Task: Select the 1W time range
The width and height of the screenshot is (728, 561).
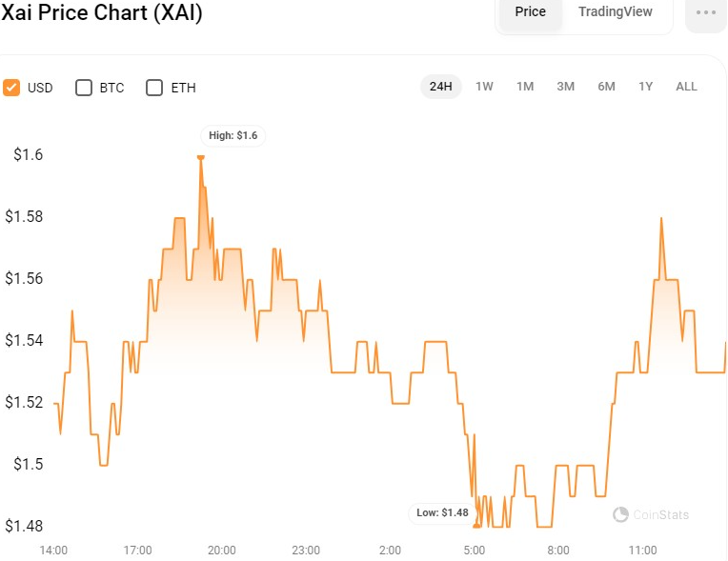Action: point(484,87)
